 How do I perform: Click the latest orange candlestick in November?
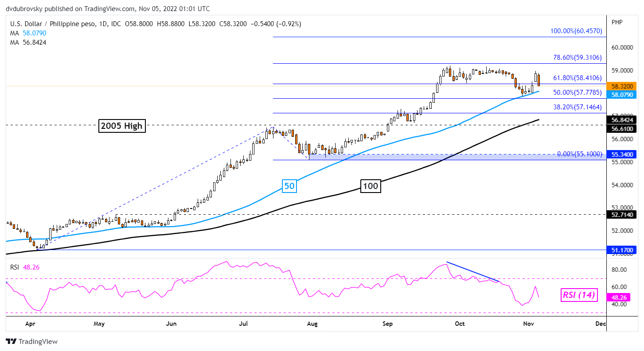pos(539,80)
